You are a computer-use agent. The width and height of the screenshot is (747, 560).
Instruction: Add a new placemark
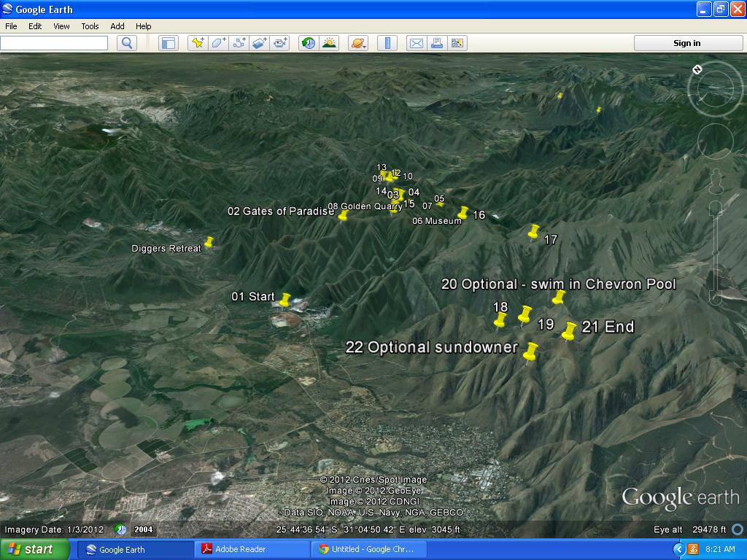198,43
